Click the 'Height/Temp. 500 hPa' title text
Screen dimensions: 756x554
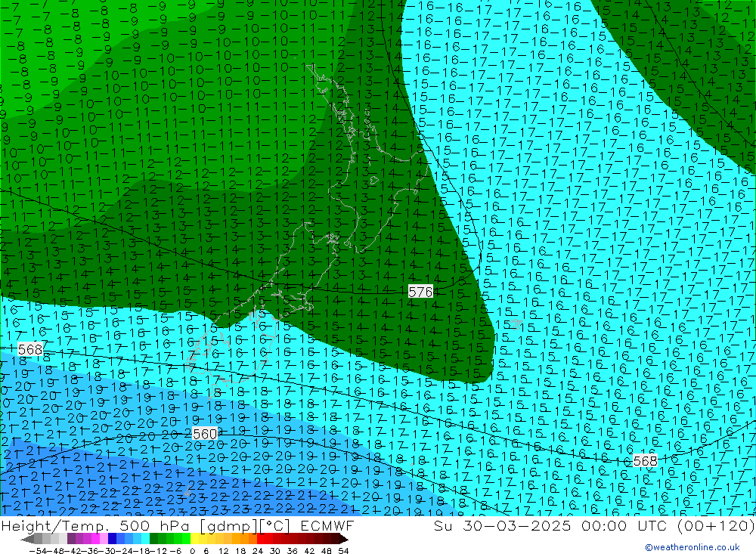click(95, 525)
